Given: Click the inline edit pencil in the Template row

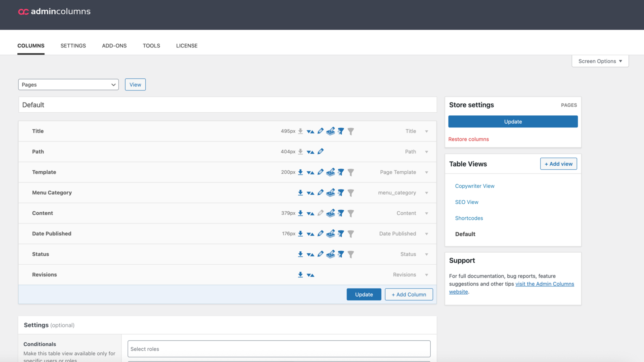Looking at the screenshot, I should tap(320, 172).
